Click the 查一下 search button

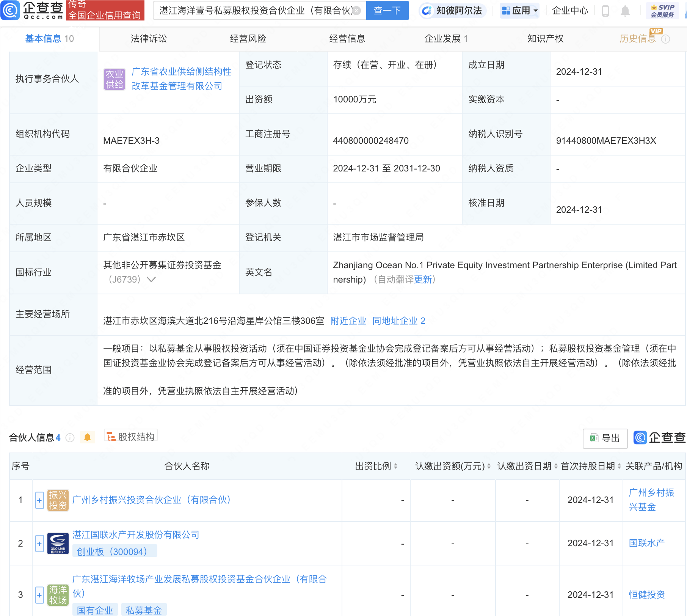387,11
